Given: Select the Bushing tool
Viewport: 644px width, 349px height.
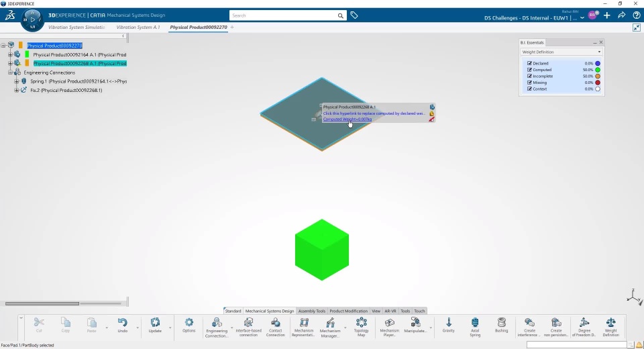Looking at the screenshot, I should [502, 325].
